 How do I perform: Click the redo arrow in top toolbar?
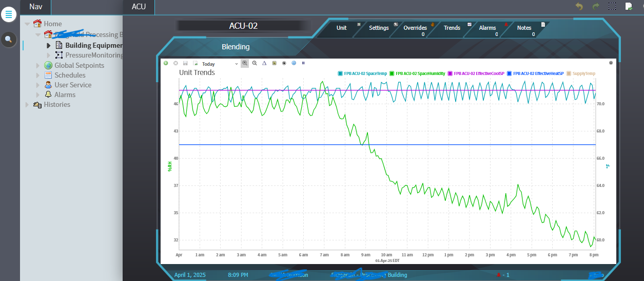(x=596, y=6)
